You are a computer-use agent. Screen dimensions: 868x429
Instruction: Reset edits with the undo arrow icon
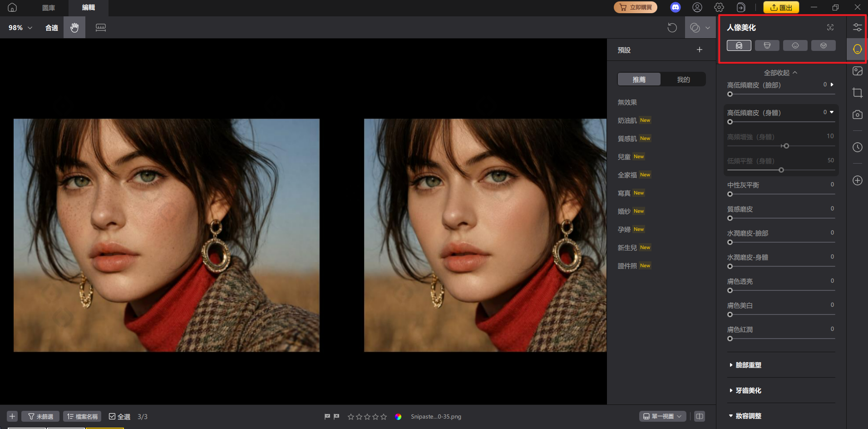click(672, 28)
